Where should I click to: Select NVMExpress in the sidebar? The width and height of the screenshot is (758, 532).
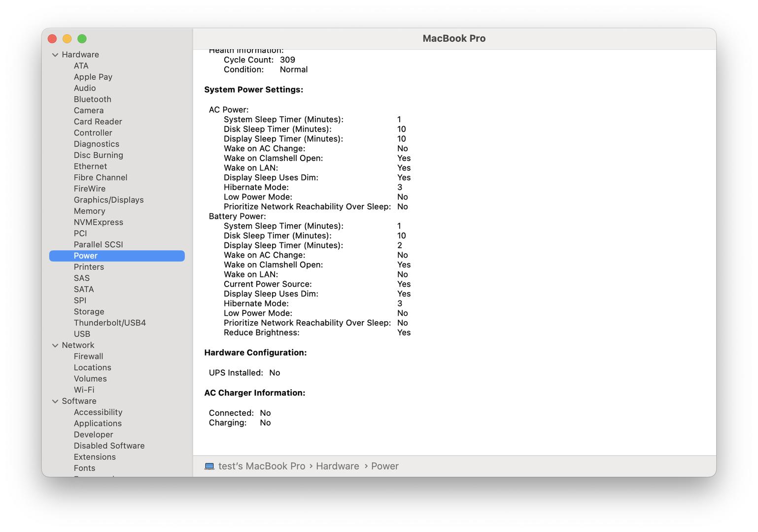[x=99, y=222]
